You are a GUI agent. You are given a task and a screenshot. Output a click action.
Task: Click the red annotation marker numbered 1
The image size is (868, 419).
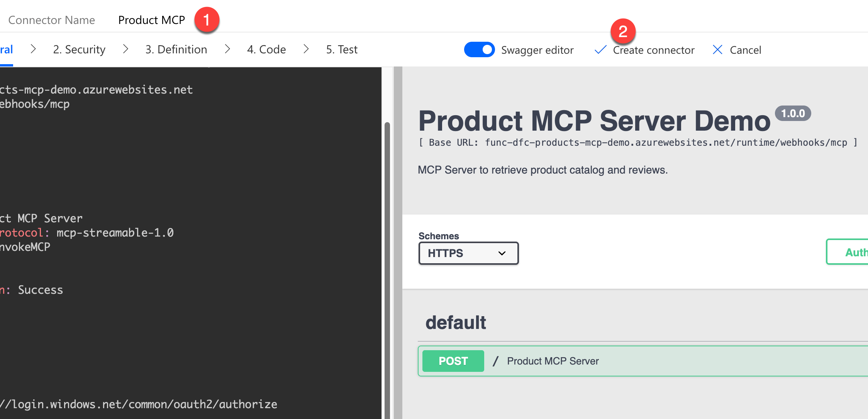pyautogui.click(x=207, y=20)
